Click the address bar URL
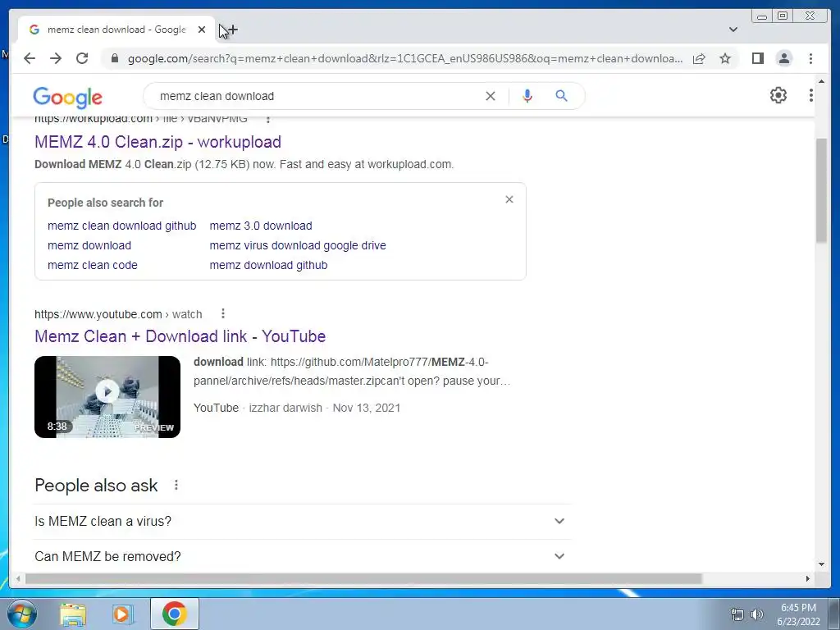840x630 pixels. tap(405, 58)
